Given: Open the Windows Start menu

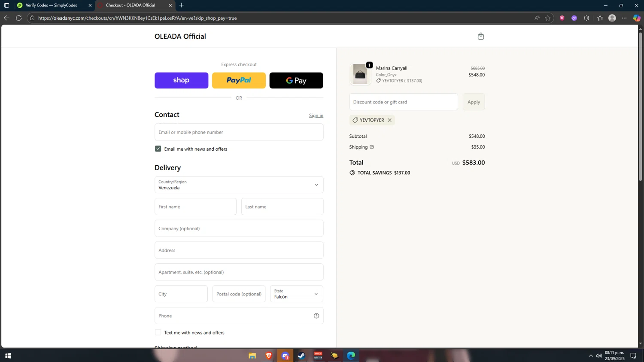Looking at the screenshot, I should point(8,356).
